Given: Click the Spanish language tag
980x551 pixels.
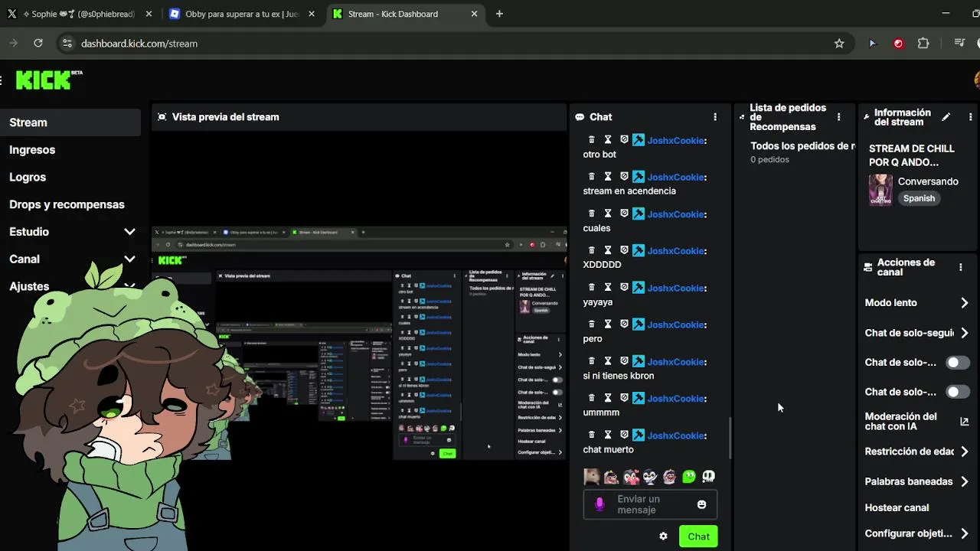Looking at the screenshot, I should pos(919,198).
